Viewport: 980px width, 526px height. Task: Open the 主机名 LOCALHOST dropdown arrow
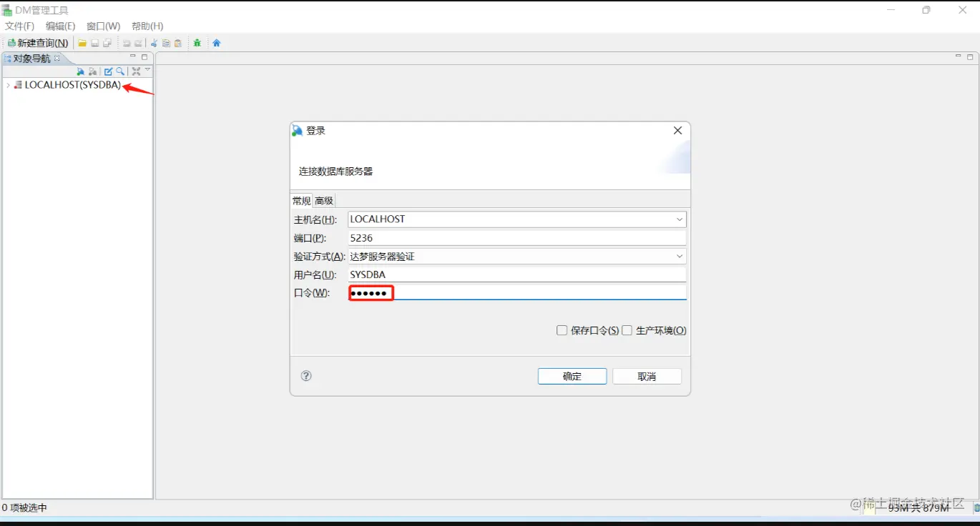pos(679,219)
